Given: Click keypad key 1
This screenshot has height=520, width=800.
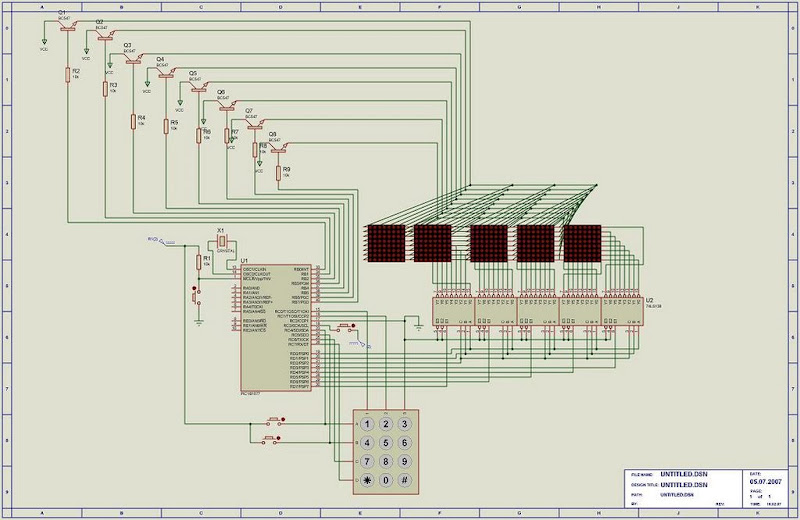Looking at the screenshot, I should pos(367,424).
